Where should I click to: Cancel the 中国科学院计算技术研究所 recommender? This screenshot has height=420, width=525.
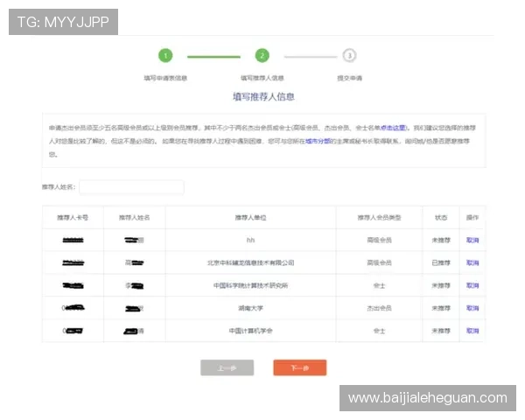coord(472,285)
